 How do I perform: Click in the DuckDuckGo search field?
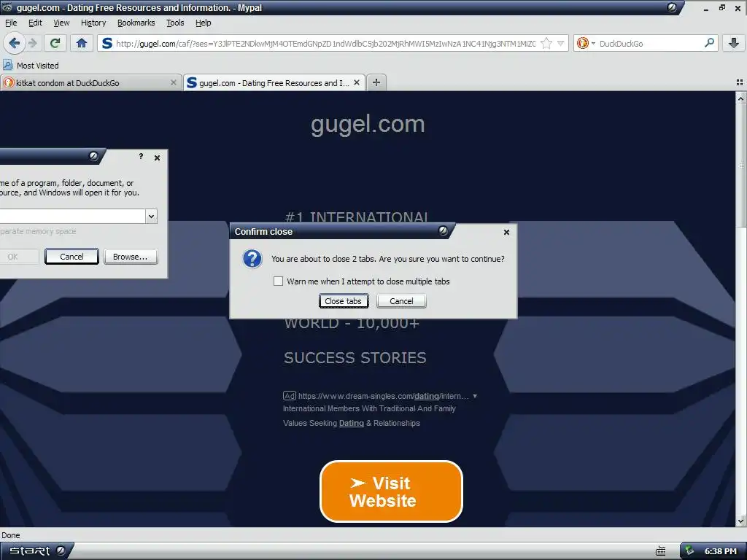coord(650,43)
